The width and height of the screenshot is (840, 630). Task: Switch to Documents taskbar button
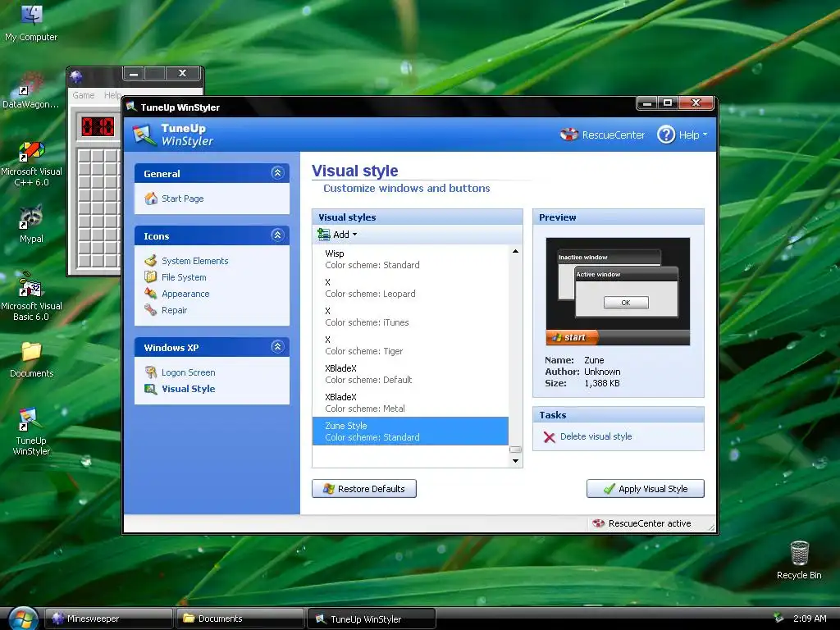coord(240,619)
